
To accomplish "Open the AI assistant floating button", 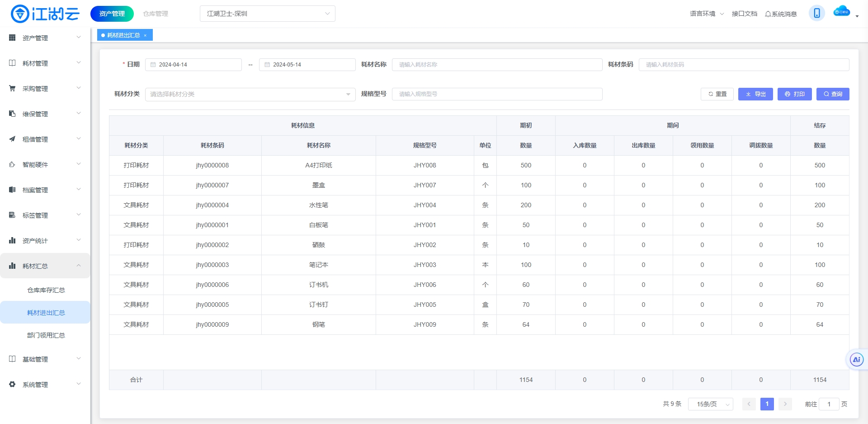I will [856, 360].
